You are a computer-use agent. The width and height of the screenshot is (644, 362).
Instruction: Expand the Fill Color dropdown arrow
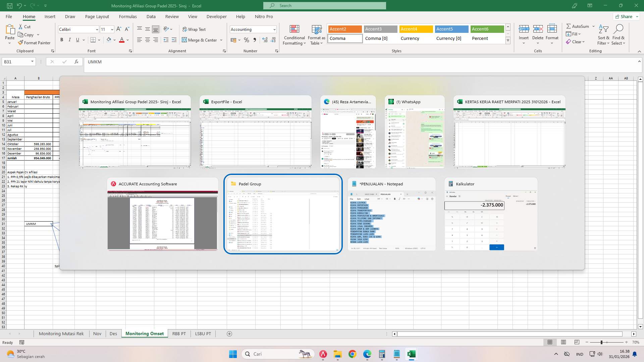coord(114,40)
